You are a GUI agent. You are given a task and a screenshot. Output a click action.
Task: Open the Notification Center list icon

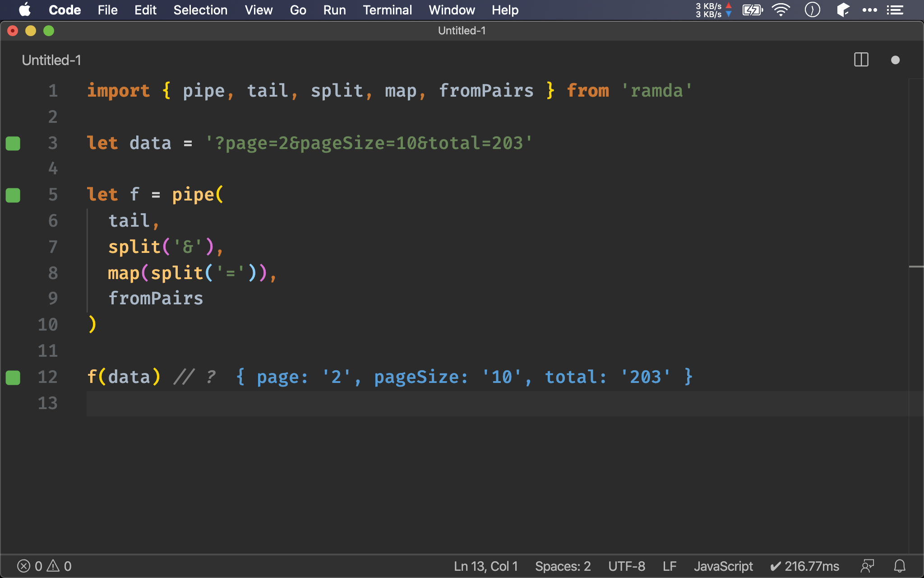[895, 10]
